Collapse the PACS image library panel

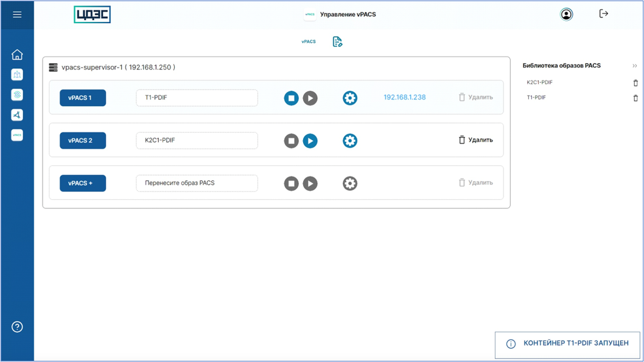pyautogui.click(x=635, y=66)
